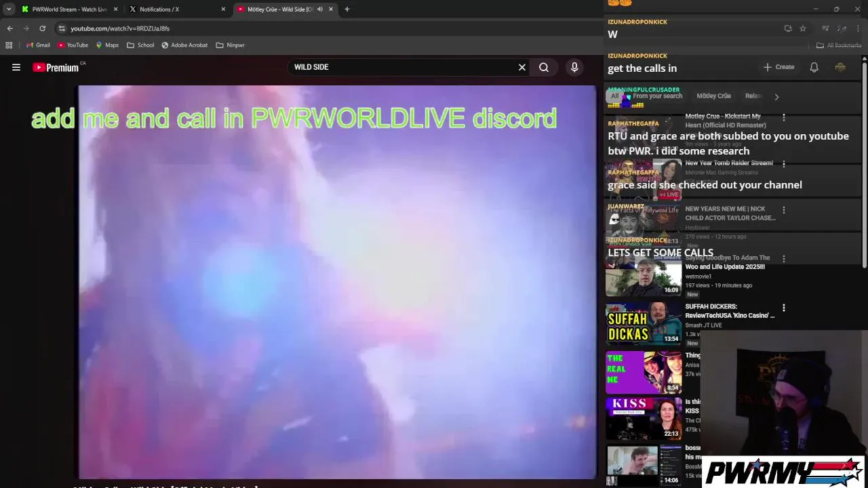Open options for New Year Tomb Raider Stream
Viewport: 868px width, 488px height.
[x=784, y=164]
